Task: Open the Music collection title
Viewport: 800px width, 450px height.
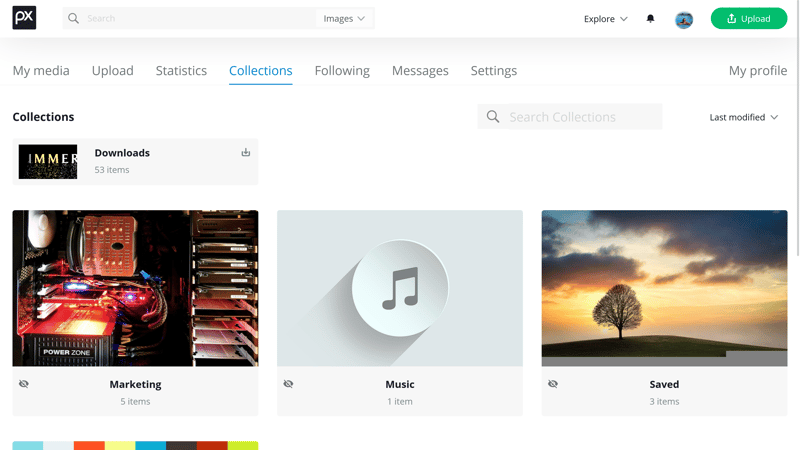Action: pyautogui.click(x=400, y=384)
